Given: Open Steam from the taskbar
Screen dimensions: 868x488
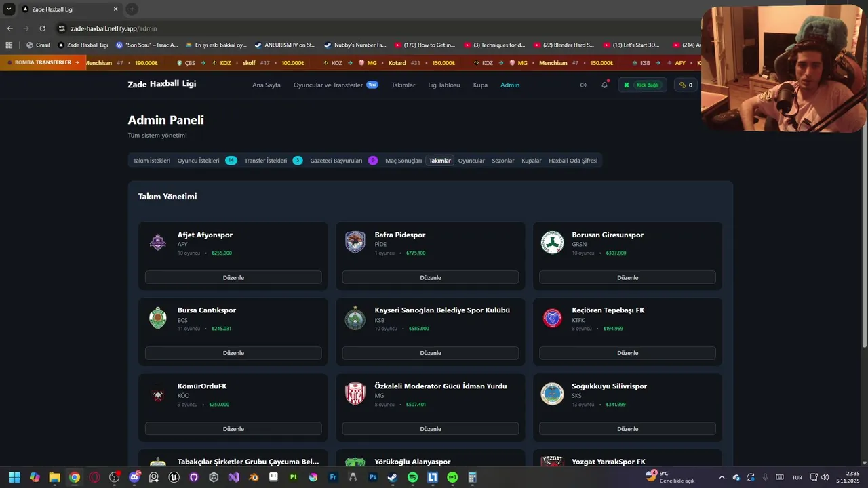Looking at the screenshot, I should pyautogui.click(x=393, y=477).
